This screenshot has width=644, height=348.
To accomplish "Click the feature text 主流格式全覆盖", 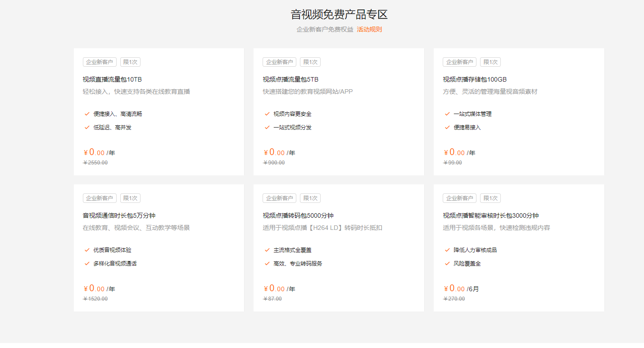I will (x=293, y=250).
